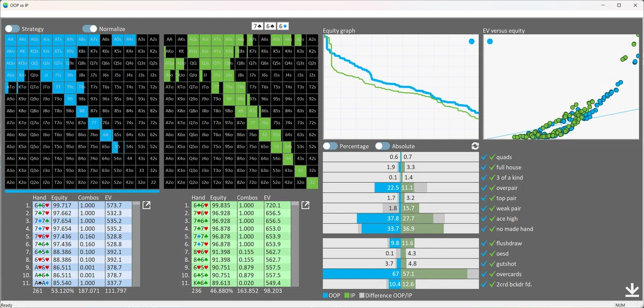Click the 7 of spades board card
644x308 pixels.
tap(259, 26)
